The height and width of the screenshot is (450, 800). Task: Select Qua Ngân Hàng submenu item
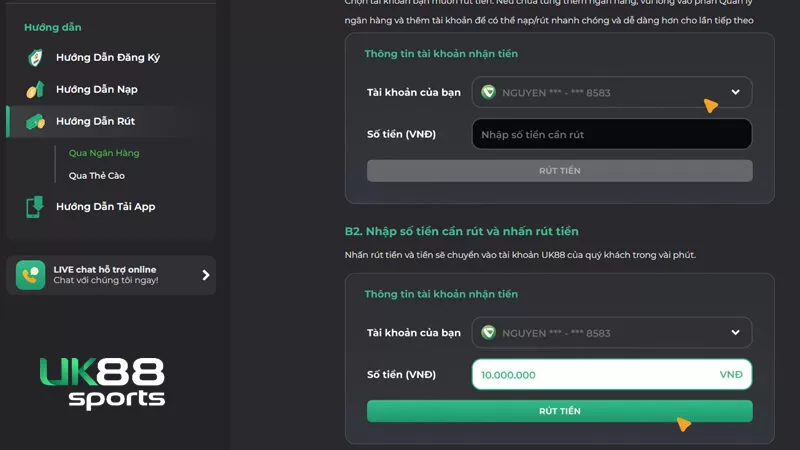(104, 153)
